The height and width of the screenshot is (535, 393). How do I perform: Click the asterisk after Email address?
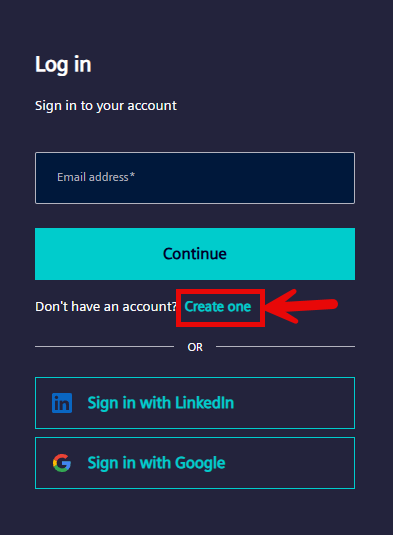132,175
